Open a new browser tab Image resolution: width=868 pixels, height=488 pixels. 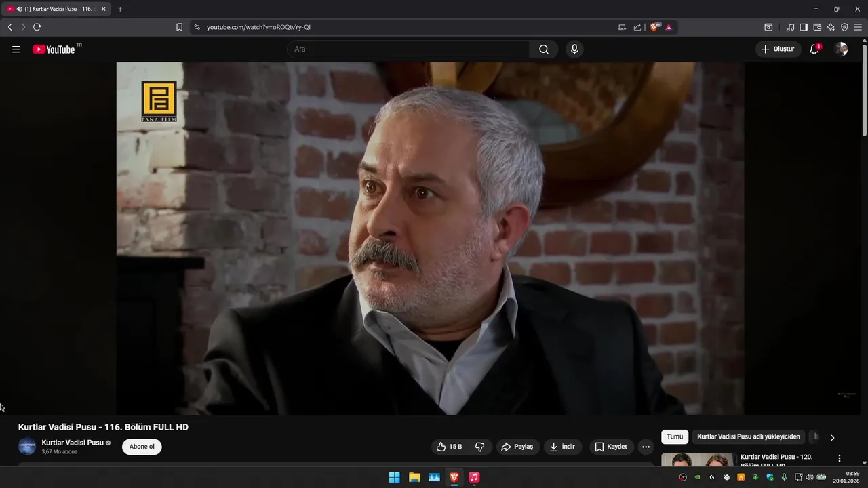click(x=120, y=9)
